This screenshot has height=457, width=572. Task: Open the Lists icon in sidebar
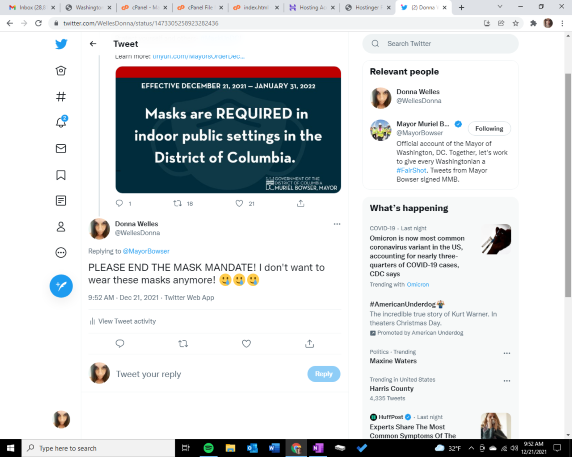point(61,201)
